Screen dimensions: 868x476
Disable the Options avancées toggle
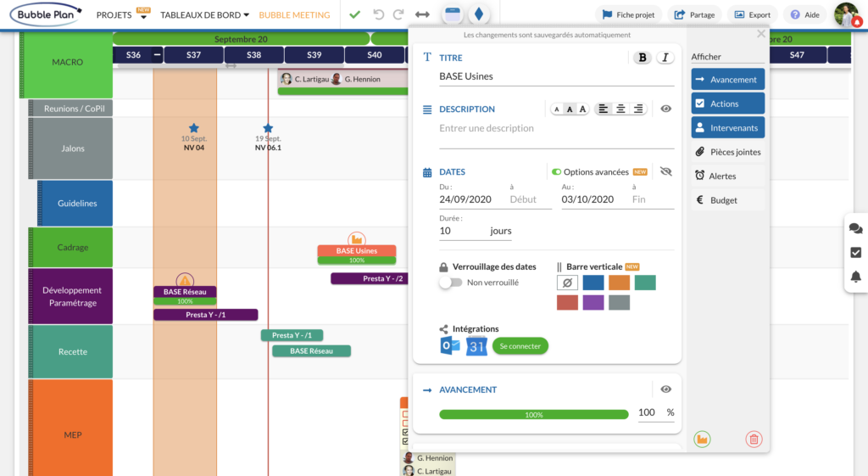(556, 172)
